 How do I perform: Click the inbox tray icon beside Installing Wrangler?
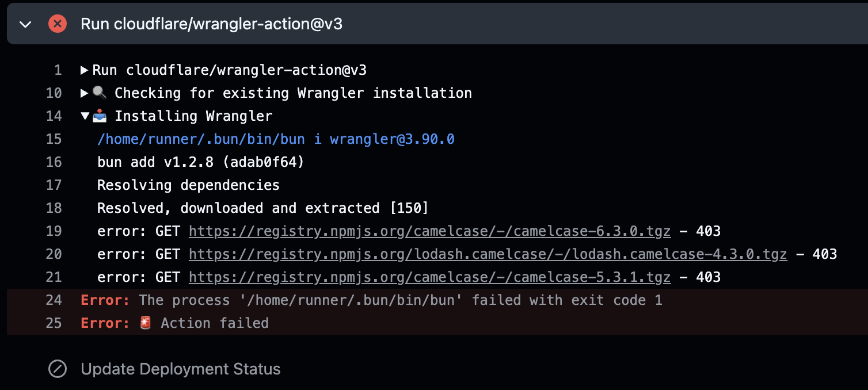pos(99,115)
